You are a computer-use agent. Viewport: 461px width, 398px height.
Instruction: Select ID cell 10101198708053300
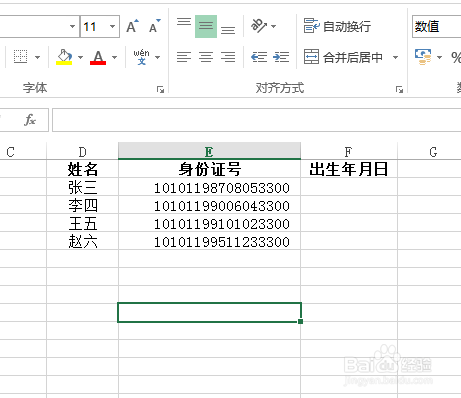(x=209, y=187)
